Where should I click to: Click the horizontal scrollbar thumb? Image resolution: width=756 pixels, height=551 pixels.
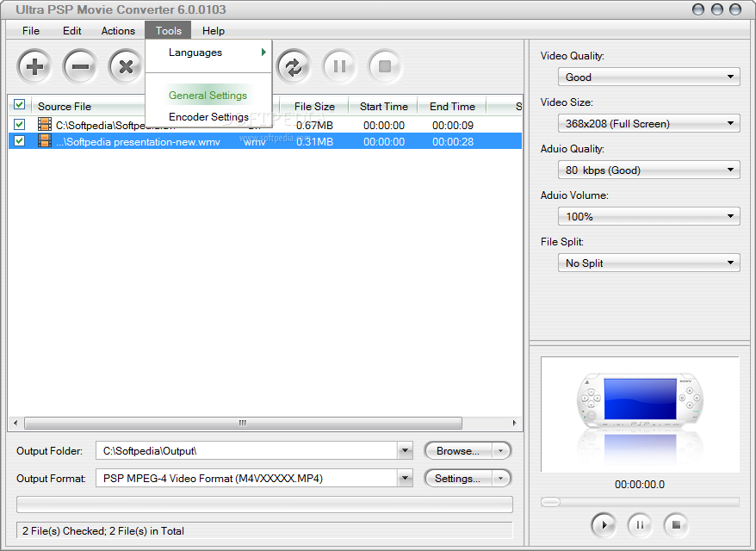click(x=243, y=423)
